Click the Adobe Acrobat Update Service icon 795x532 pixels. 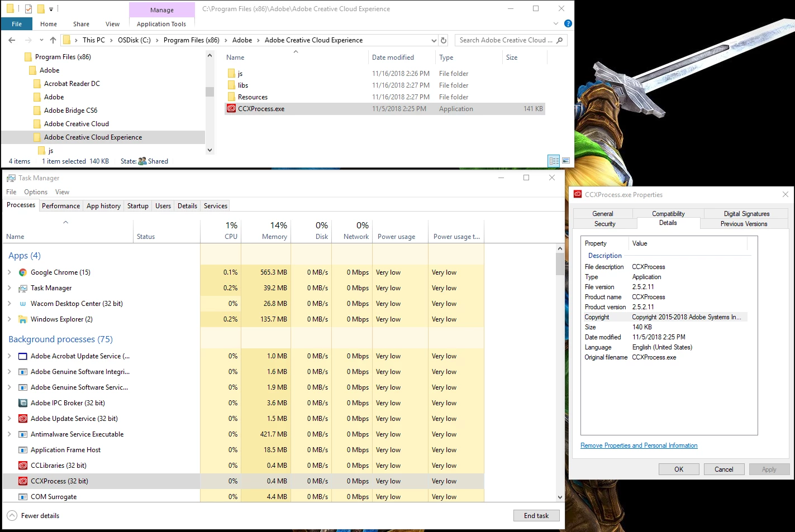click(x=23, y=356)
